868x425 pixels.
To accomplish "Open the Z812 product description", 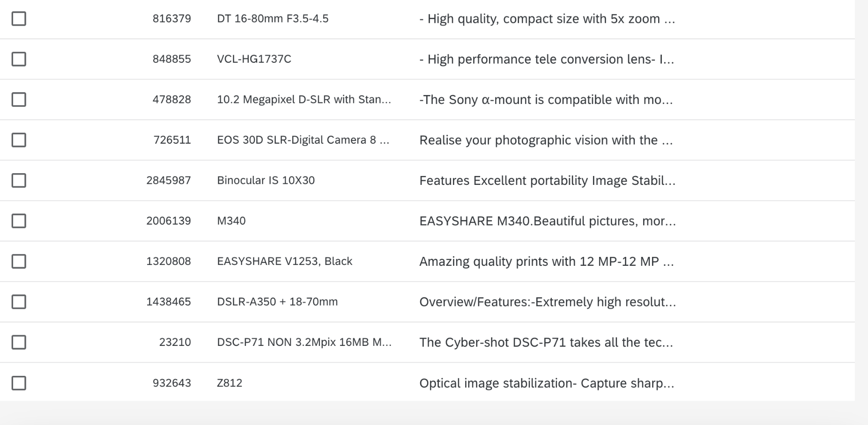I will 546,382.
